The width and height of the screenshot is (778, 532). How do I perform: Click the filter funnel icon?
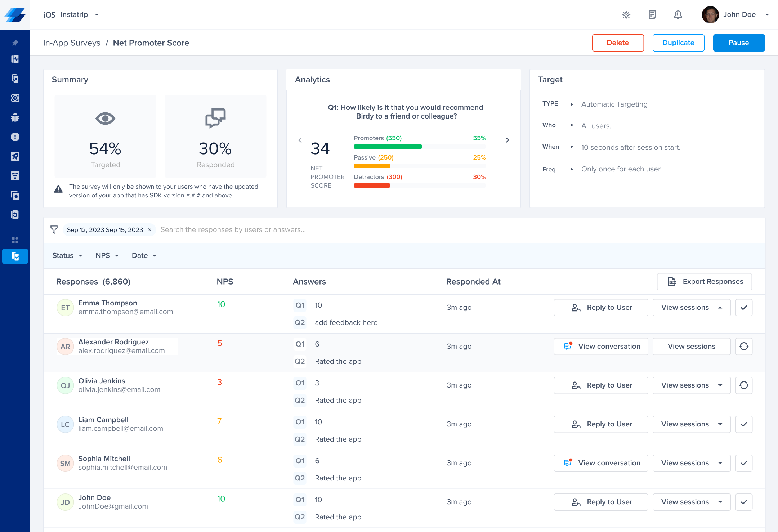(54, 230)
